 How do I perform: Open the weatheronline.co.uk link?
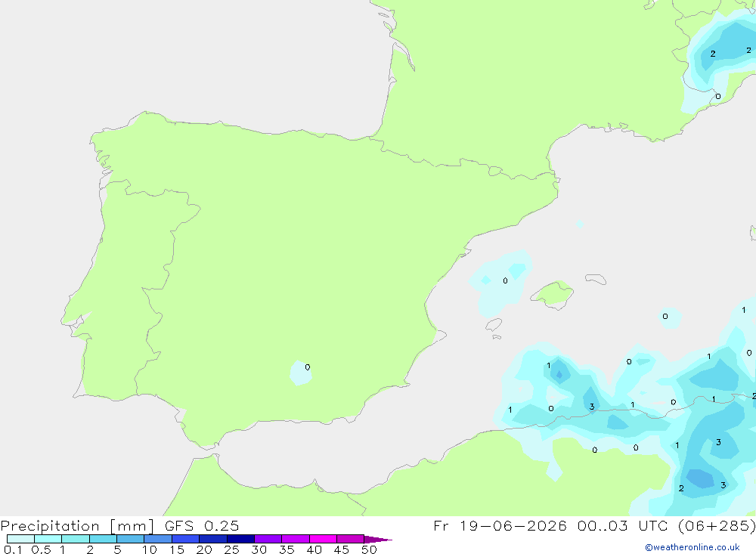click(692, 547)
